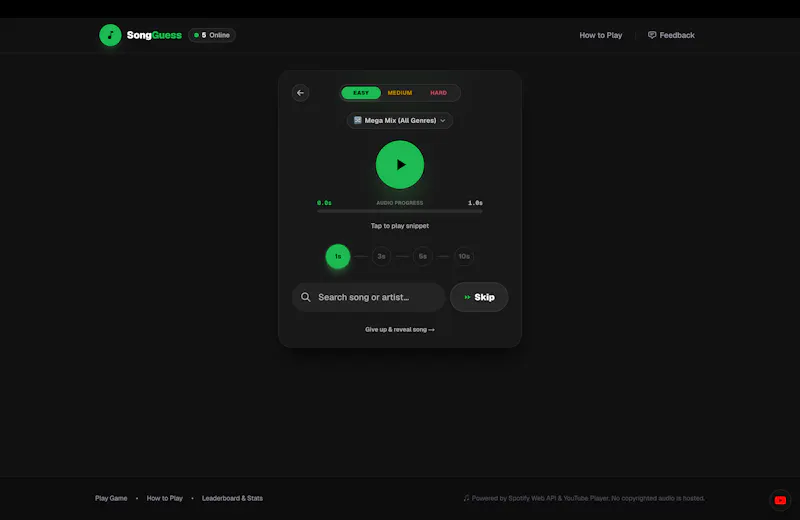This screenshot has width=800, height=520.
Task: Click the 'Powered by Spotify Web API' footer text
Action: click(x=584, y=498)
